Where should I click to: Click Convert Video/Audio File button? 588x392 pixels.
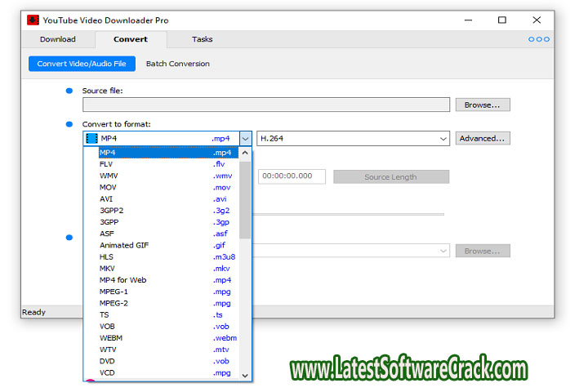point(82,64)
